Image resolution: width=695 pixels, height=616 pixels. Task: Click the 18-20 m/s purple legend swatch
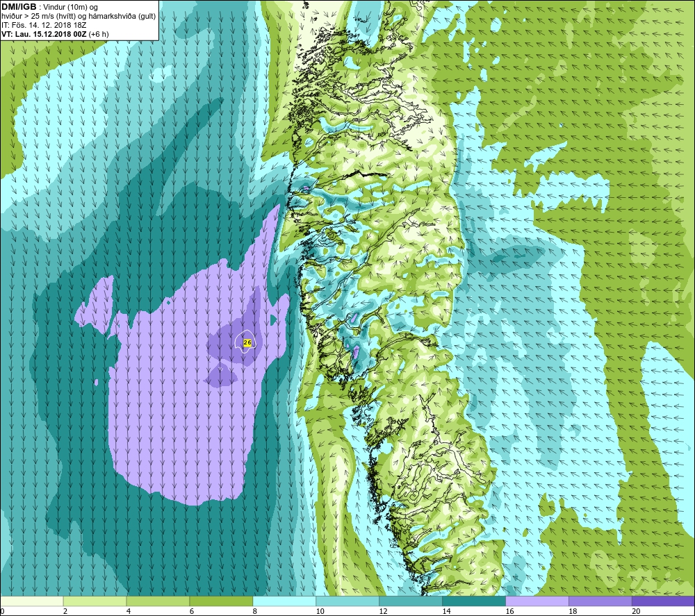(600, 601)
